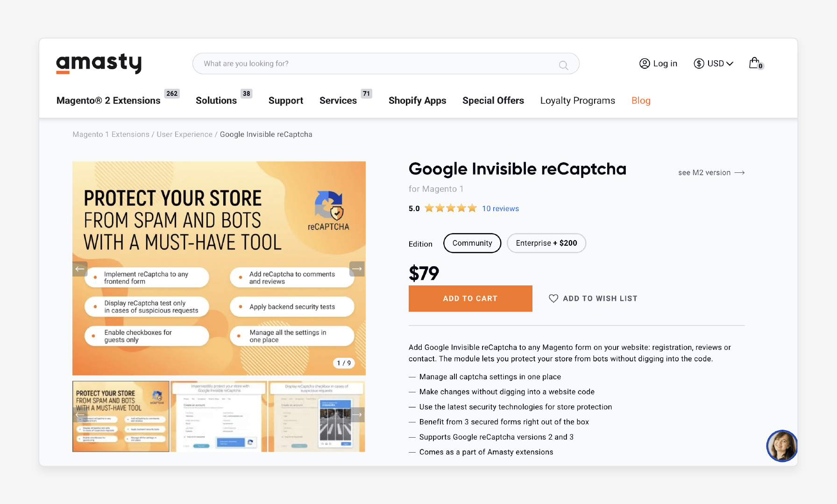This screenshot has width=837, height=504.
Task: Select the third crosswalk captcha thumbnail
Action: click(x=317, y=417)
